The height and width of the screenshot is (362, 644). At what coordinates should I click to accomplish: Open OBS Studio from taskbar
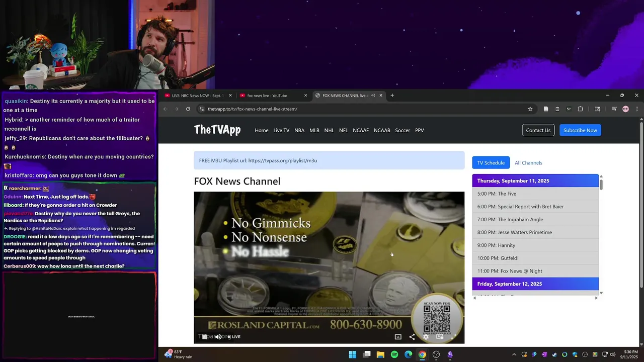(436, 354)
